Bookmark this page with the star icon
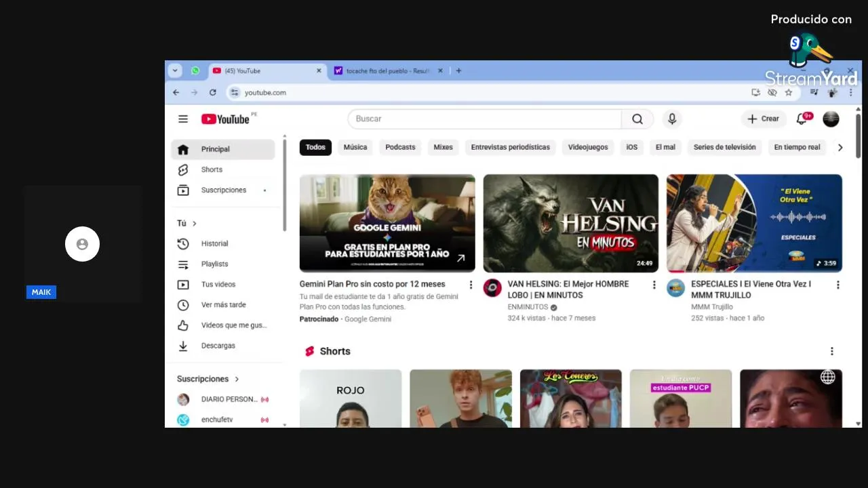This screenshot has height=488, width=868. click(x=789, y=92)
